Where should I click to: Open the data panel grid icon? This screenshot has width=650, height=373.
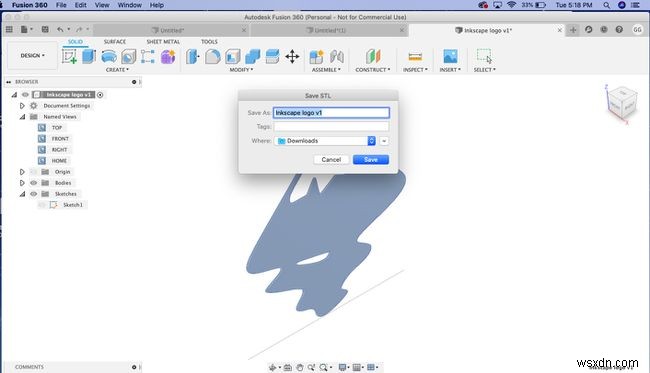coord(9,29)
